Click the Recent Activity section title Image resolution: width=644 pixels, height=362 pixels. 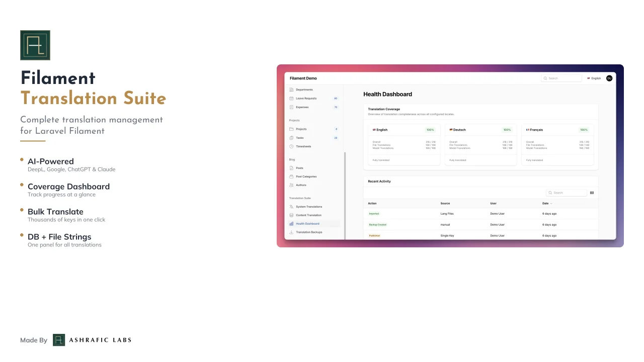(379, 182)
